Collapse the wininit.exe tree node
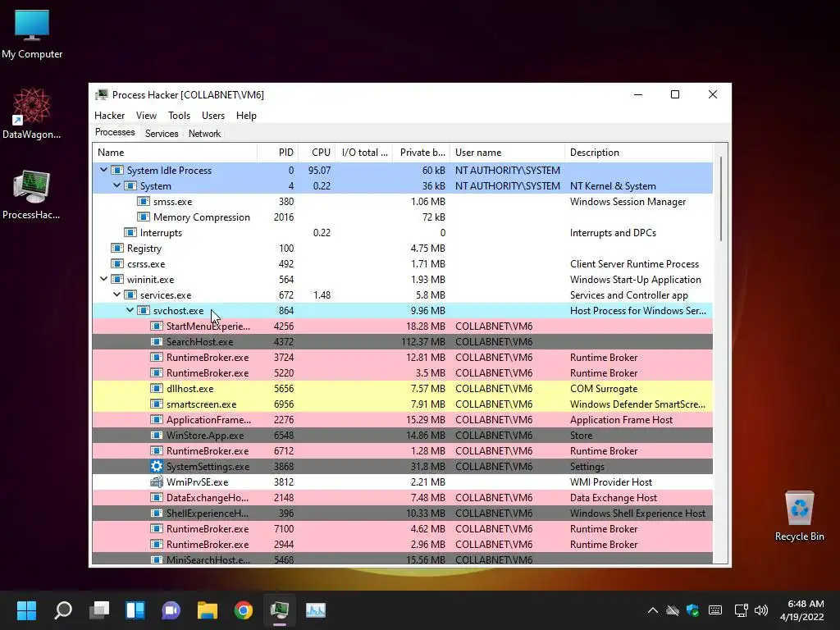 tap(103, 279)
